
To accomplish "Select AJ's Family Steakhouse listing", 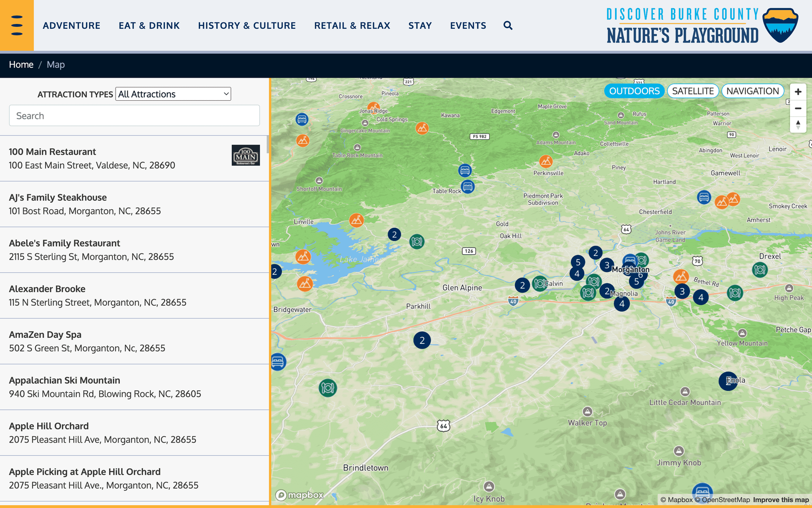I will 134,204.
